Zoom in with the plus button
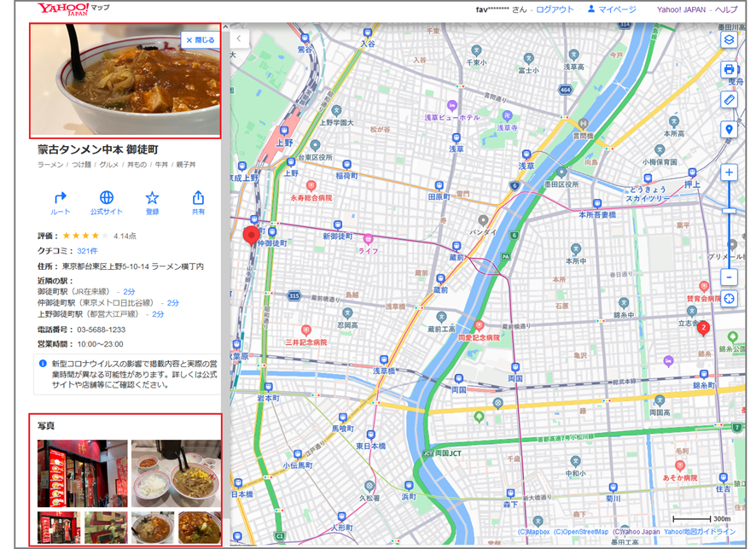The image size is (756, 549). 729,172
